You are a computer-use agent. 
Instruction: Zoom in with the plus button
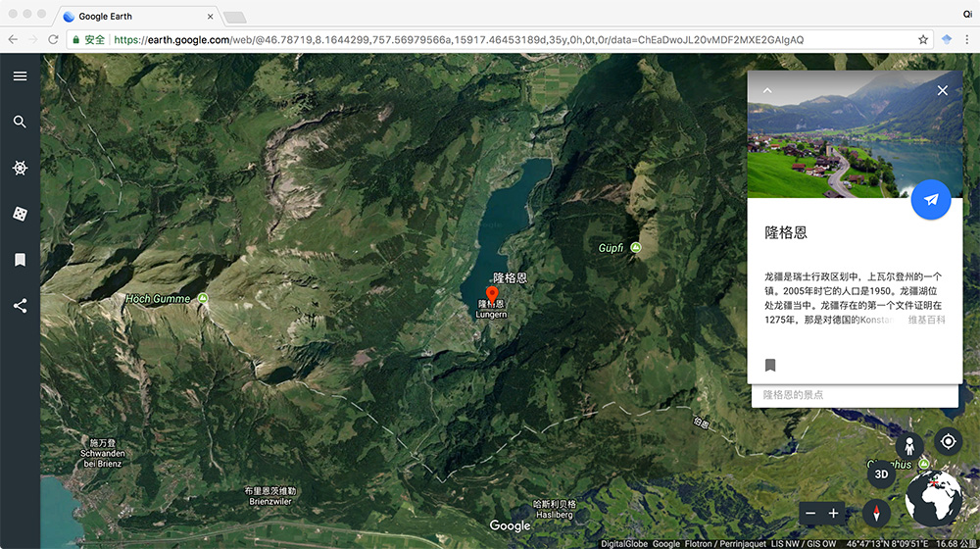click(833, 514)
